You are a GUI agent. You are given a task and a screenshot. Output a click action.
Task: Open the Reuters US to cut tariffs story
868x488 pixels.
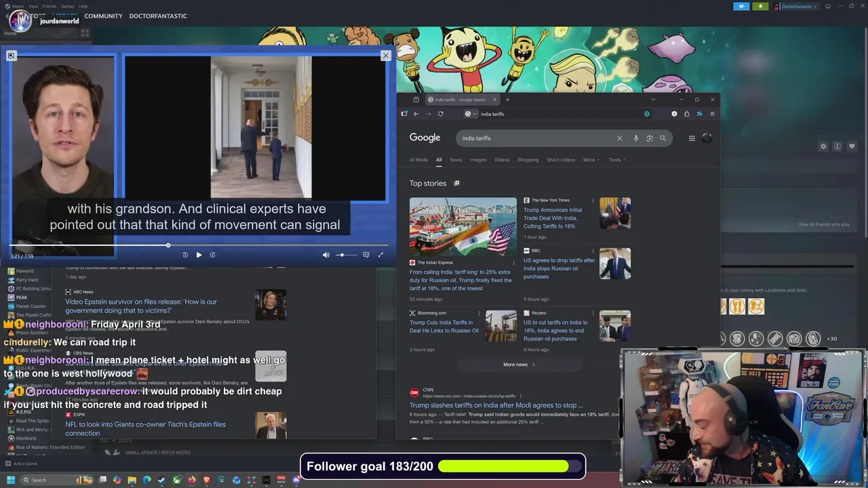pos(555,331)
